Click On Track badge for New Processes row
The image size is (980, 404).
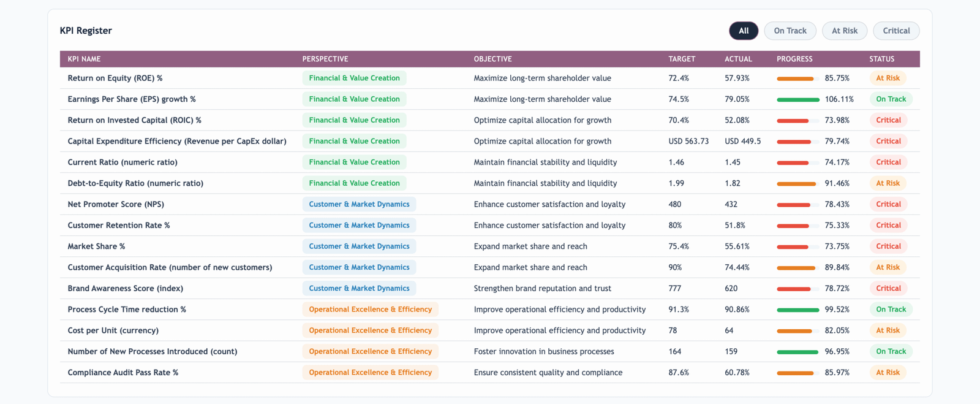pyautogui.click(x=891, y=351)
